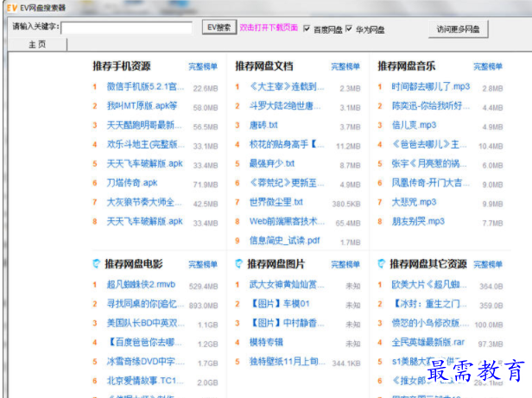The width and height of the screenshot is (532, 398).
Task: Open 《大主宰》连载到... document link
Action: point(287,87)
